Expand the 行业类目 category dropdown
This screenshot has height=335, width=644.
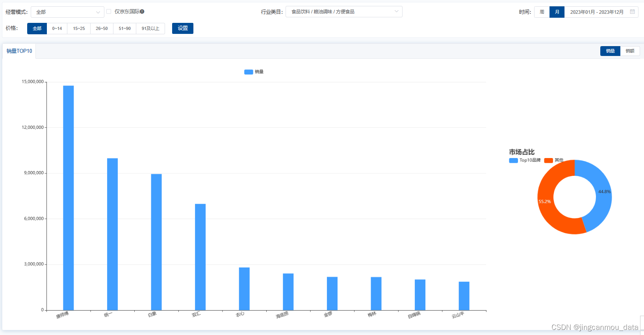[x=344, y=12]
